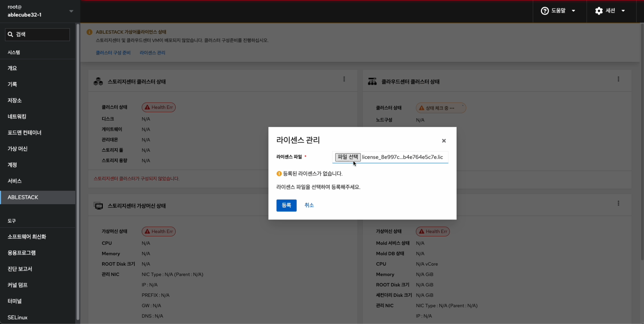Open kebab menu on 클라우드센터 클러스터 상태 card
Image resolution: width=644 pixels, height=324 pixels.
(x=618, y=79)
